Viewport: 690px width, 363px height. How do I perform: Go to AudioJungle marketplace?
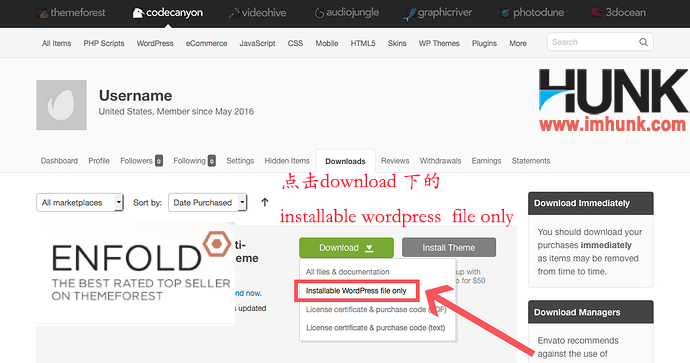tap(346, 13)
